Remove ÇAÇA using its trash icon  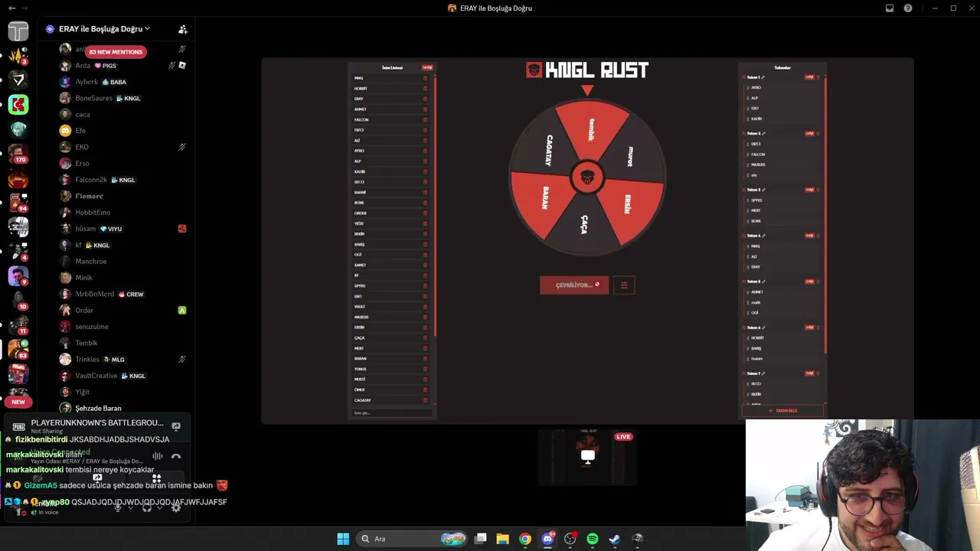425,337
